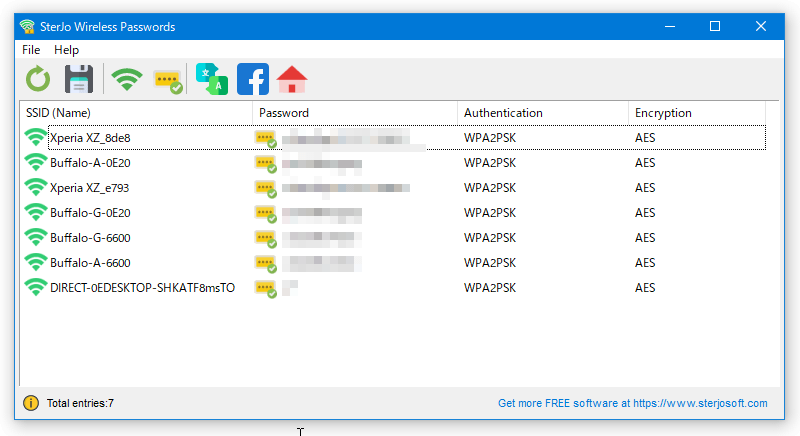Select the Xperia XZ_8de8 network row
The width and height of the screenshot is (800, 436).
[393, 138]
